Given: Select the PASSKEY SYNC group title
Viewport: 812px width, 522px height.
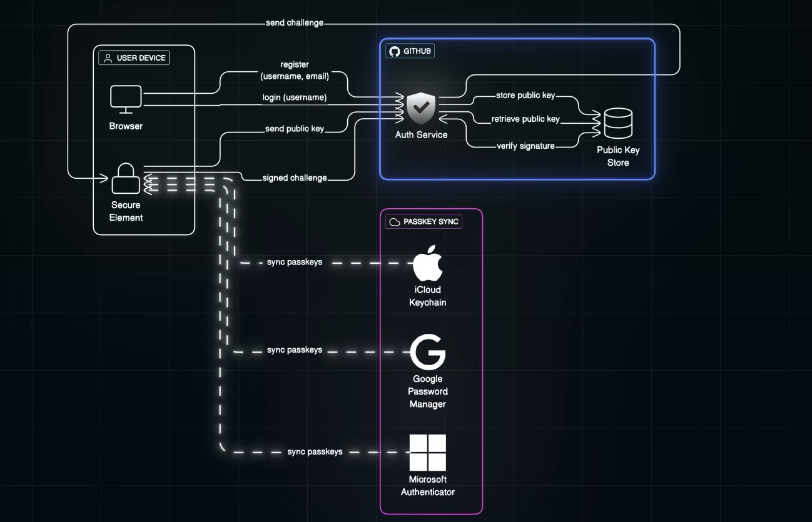Looking at the screenshot, I should 430,222.
